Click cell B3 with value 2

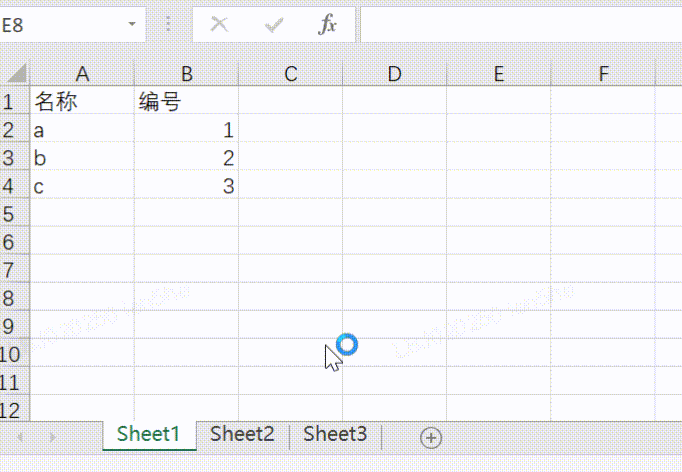pos(186,158)
